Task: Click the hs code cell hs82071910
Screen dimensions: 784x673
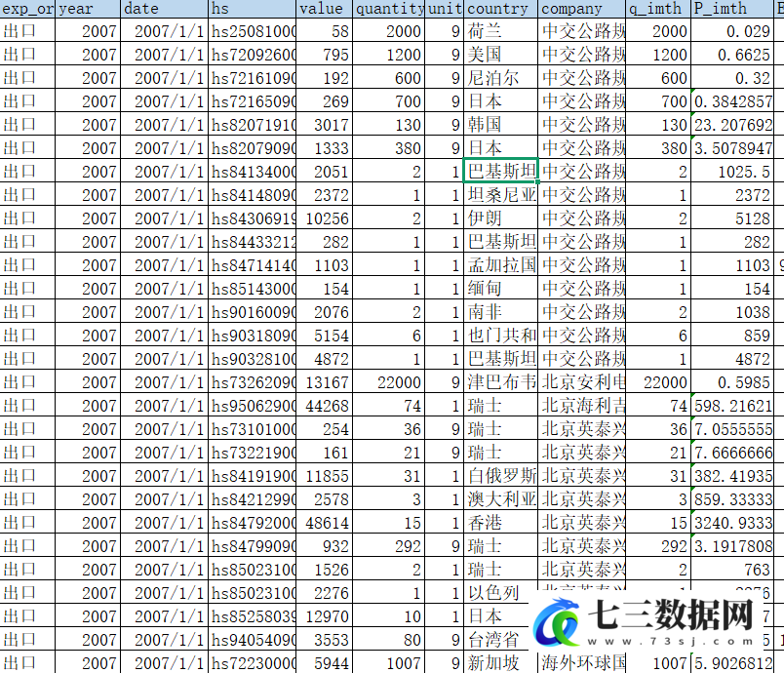Action: [252, 125]
